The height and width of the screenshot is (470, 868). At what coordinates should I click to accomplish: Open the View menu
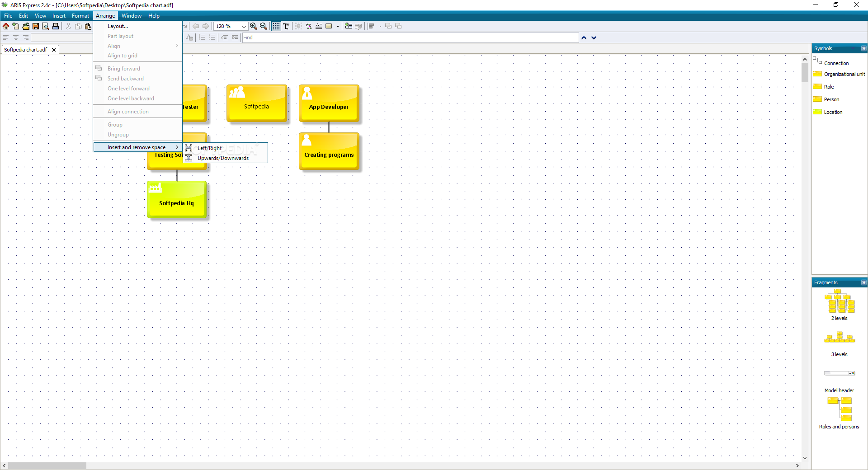pyautogui.click(x=40, y=16)
